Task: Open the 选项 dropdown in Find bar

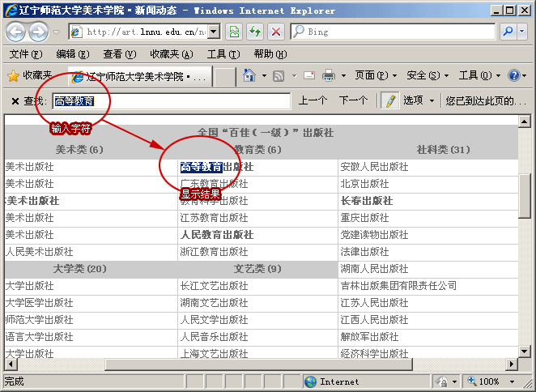Action: point(418,101)
